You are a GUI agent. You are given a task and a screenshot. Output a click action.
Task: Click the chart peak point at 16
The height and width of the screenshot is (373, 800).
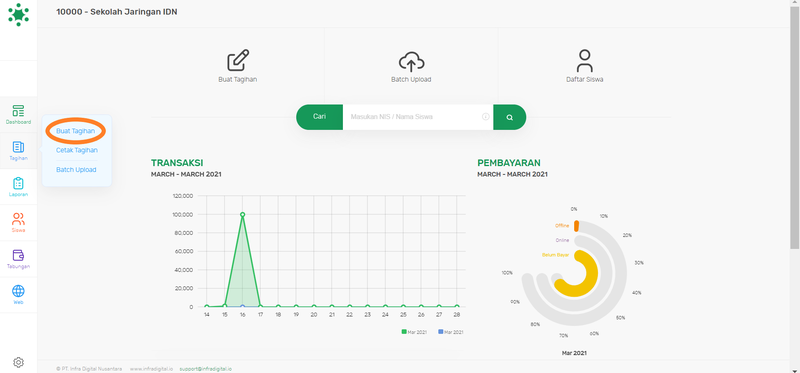242,214
